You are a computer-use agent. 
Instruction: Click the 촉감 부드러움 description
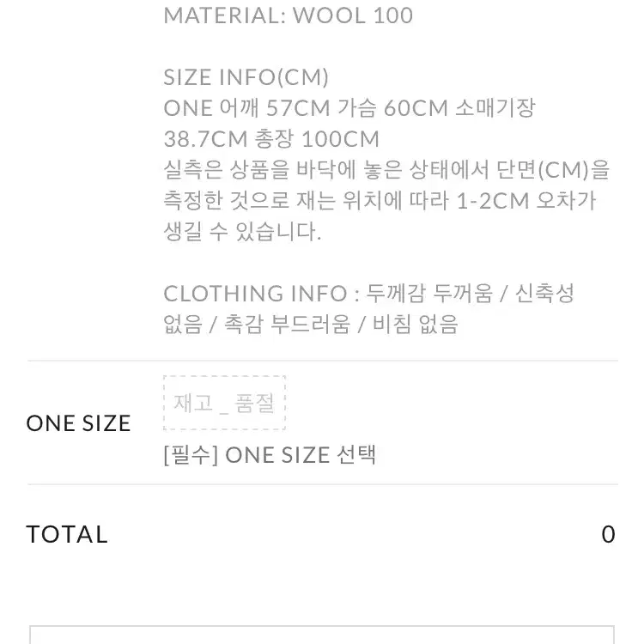[x=287, y=324]
